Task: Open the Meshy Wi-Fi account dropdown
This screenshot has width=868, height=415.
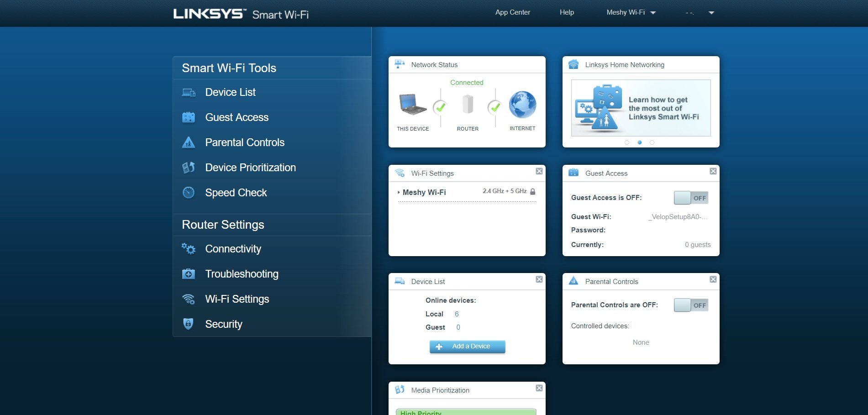Action: click(x=631, y=12)
